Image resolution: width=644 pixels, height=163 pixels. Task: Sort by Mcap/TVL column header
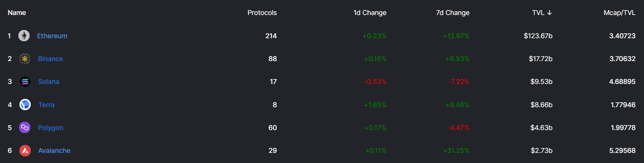click(620, 13)
